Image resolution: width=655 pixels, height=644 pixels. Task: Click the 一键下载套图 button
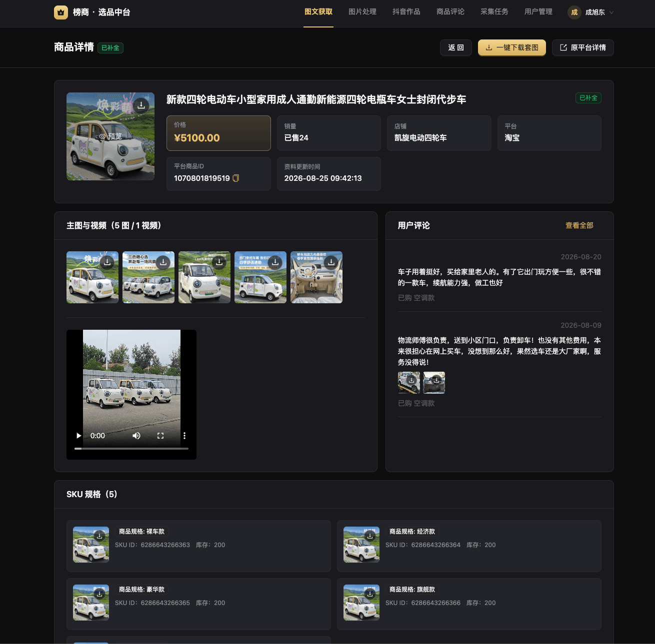coord(512,47)
